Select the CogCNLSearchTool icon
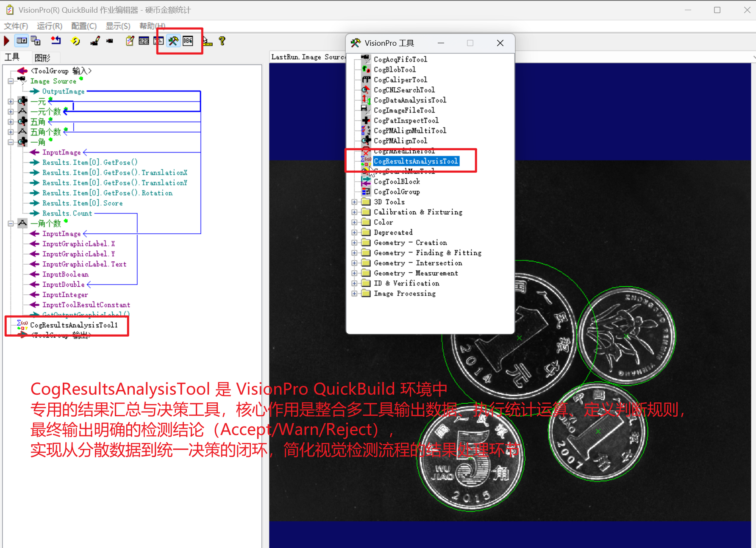Screen dimensions: 756x548 (x=366, y=89)
